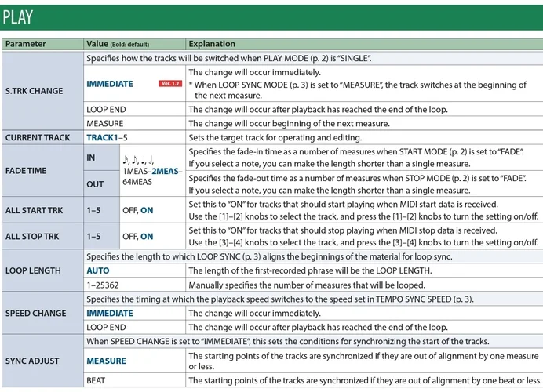This screenshot has width=543, height=392.
Task: Select the CURRENT TRACK parameter cell
Action: click(x=42, y=138)
